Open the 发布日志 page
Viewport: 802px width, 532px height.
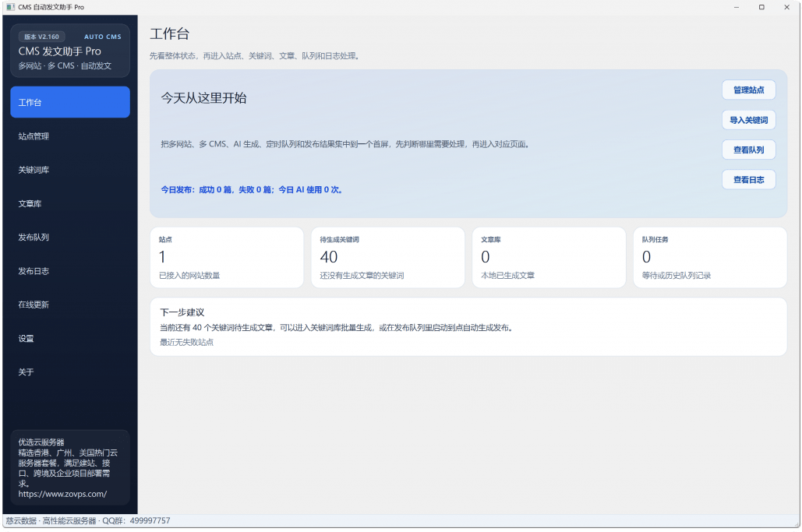point(70,271)
